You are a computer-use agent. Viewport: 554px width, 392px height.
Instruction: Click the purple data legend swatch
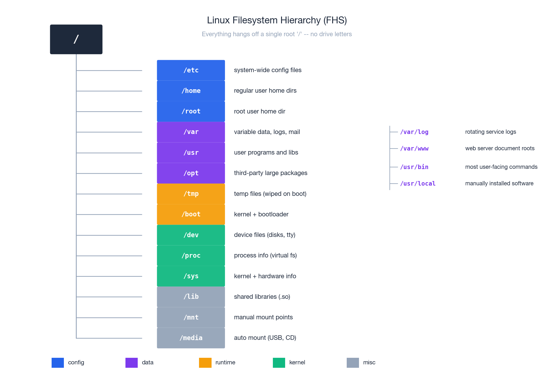coord(131,363)
